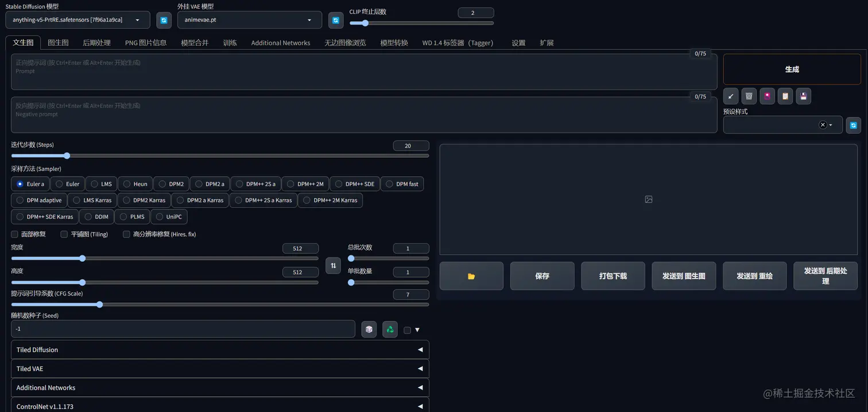868x412 pixels.
Task: Choose the Heun sampler option
Action: click(135, 184)
